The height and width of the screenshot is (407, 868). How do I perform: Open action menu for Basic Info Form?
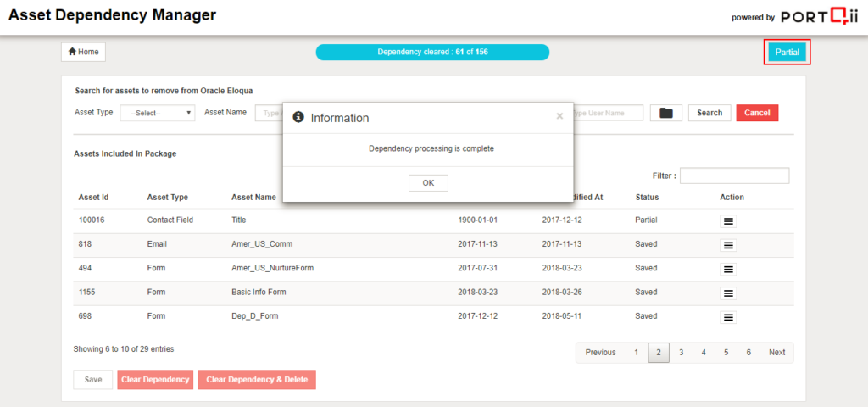[x=728, y=293]
